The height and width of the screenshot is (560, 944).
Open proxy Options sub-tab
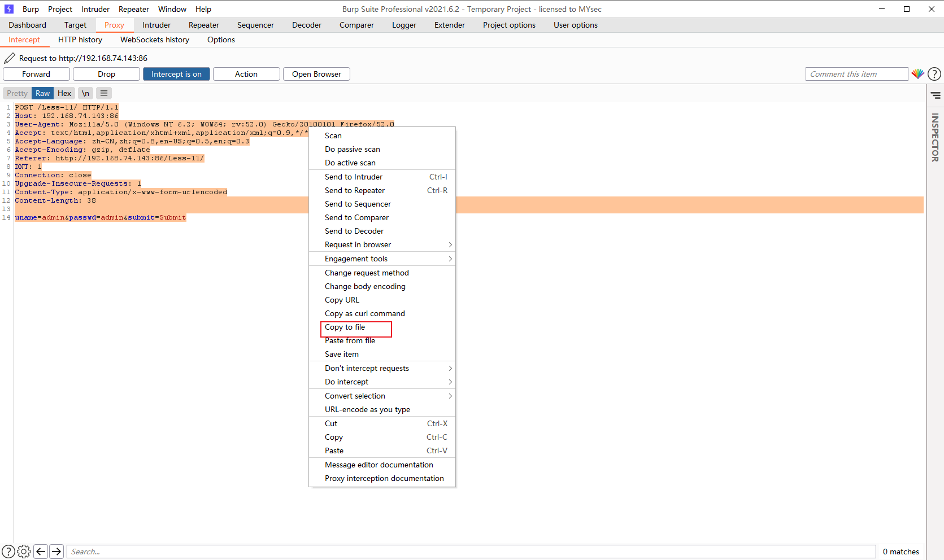coord(221,40)
